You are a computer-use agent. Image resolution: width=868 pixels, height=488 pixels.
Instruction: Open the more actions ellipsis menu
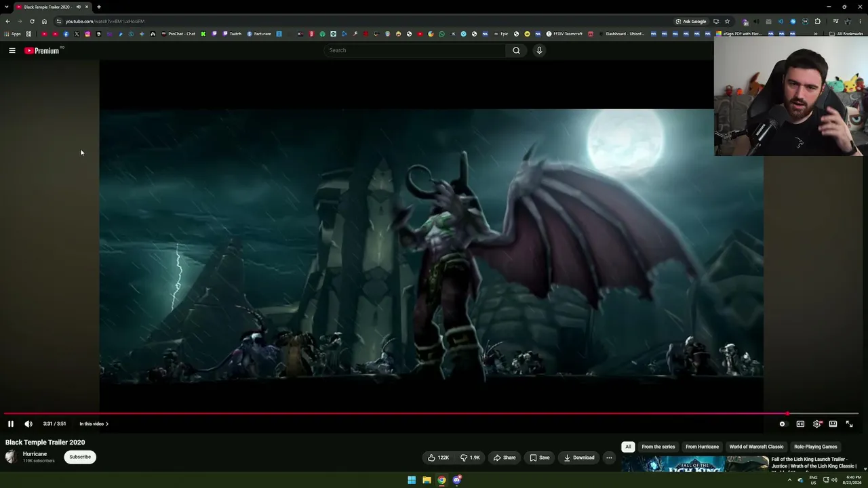pyautogui.click(x=609, y=457)
